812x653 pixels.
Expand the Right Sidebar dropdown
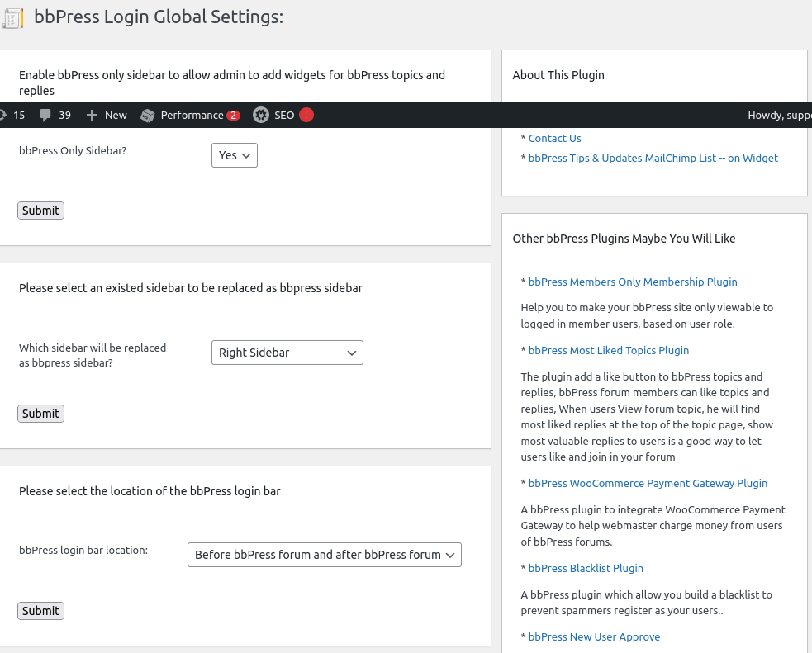pyautogui.click(x=287, y=353)
